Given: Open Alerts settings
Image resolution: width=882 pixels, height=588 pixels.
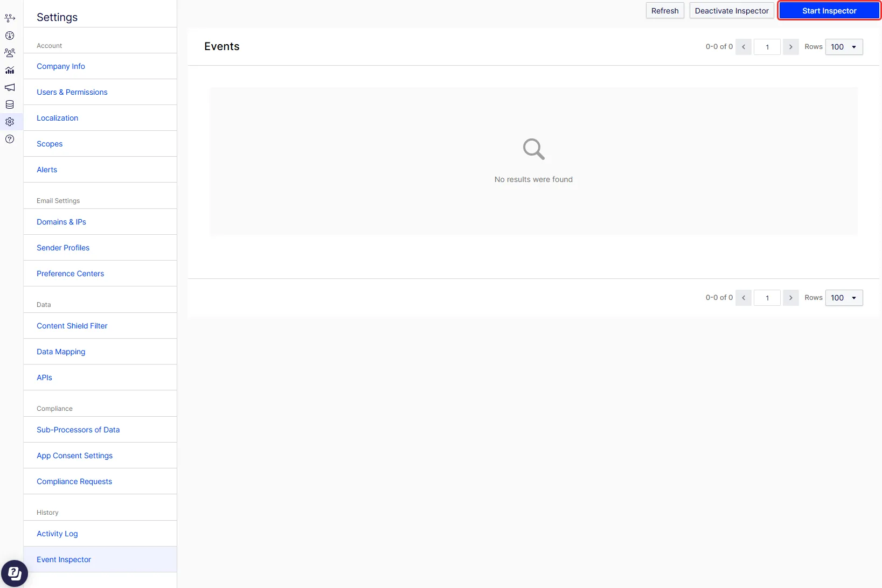Looking at the screenshot, I should click(100, 170).
